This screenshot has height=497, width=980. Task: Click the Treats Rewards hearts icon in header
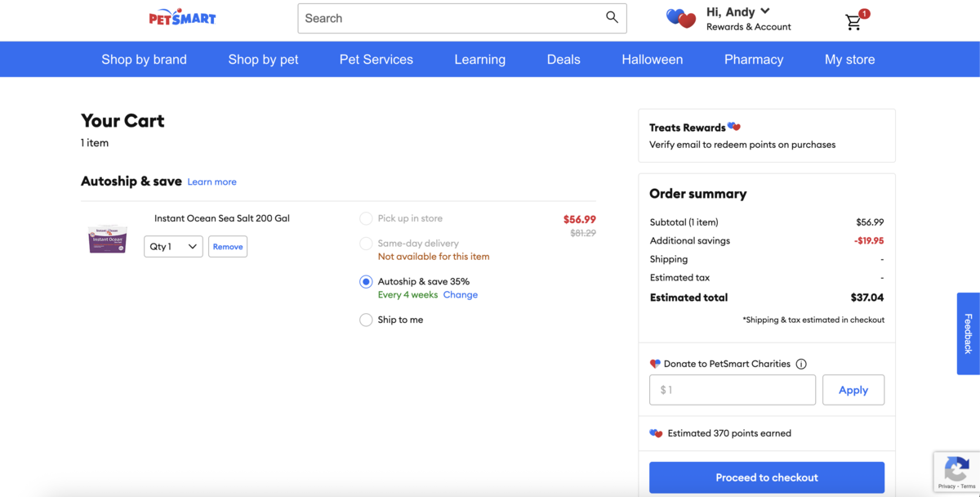point(681,18)
